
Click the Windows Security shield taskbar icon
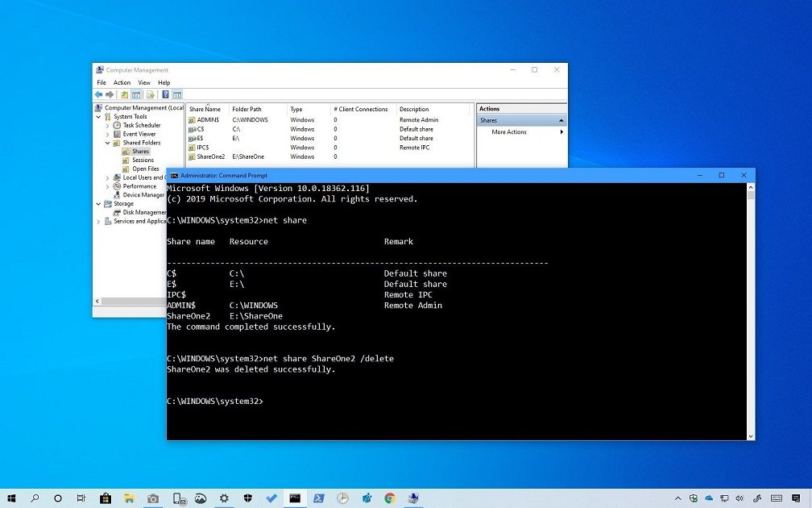click(x=247, y=498)
